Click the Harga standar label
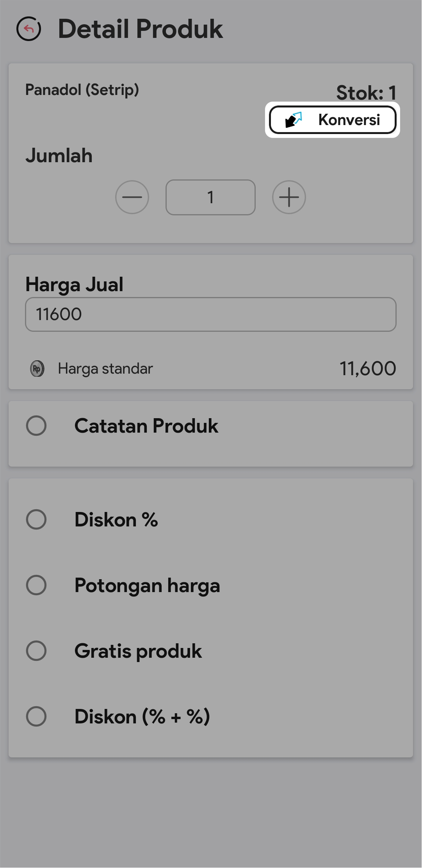 (105, 369)
